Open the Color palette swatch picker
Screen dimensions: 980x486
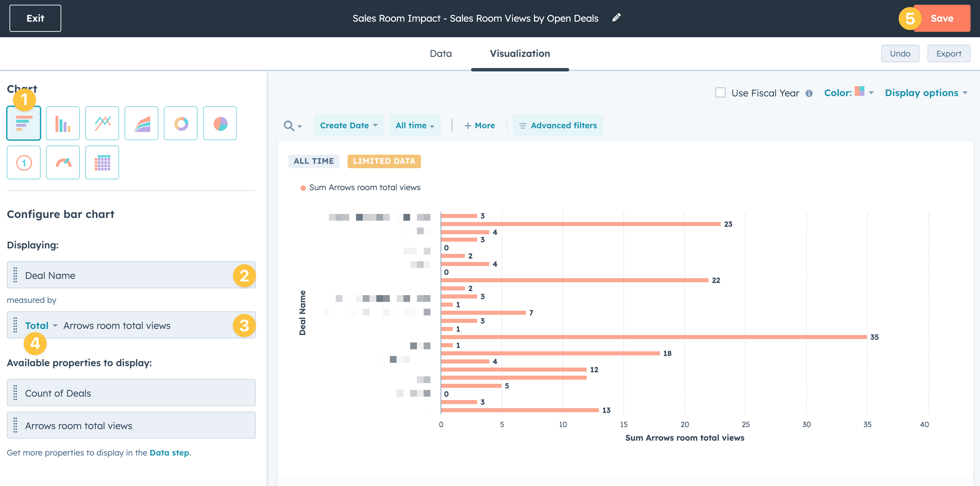pyautogui.click(x=860, y=92)
